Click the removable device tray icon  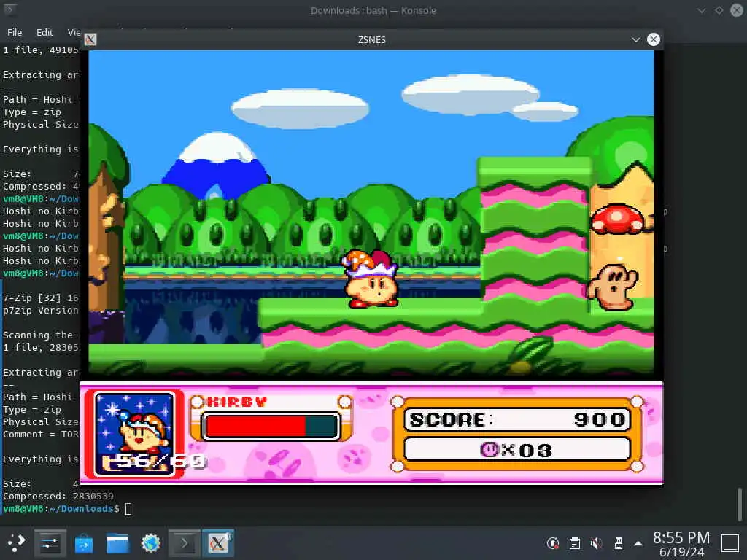coord(618,542)
